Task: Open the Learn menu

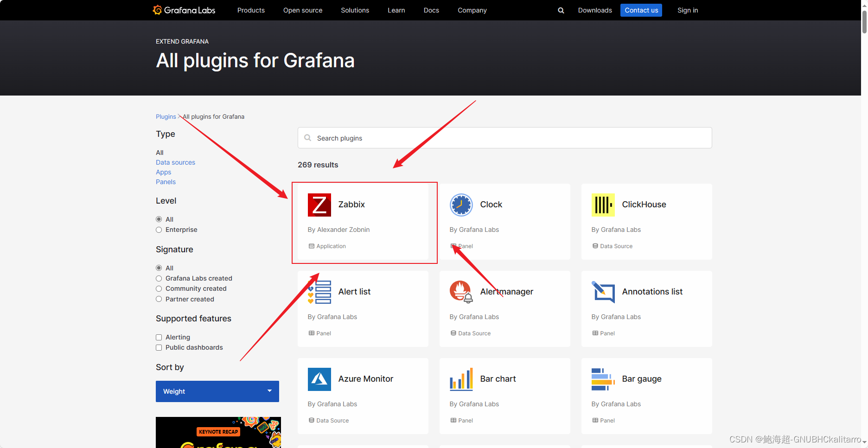Action: pos(396,10)
